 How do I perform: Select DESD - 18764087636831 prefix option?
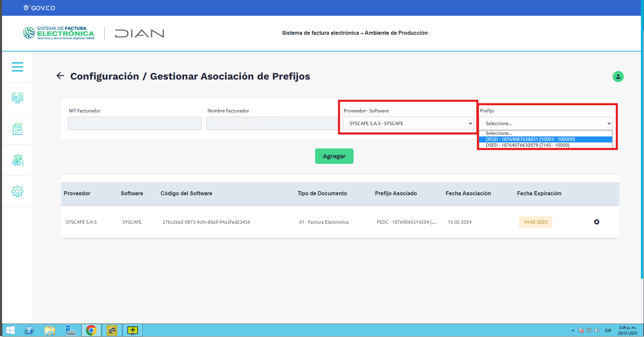coord(545,139)
